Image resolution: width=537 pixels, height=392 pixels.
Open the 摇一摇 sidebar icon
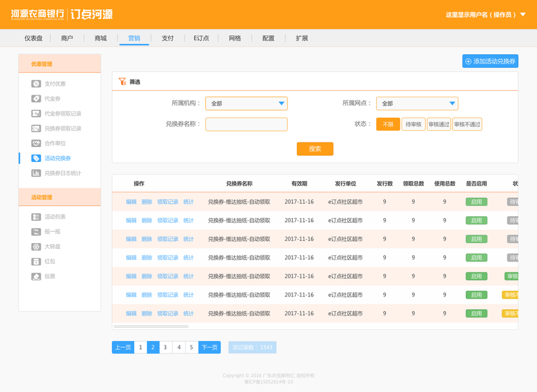coord(36,231)
